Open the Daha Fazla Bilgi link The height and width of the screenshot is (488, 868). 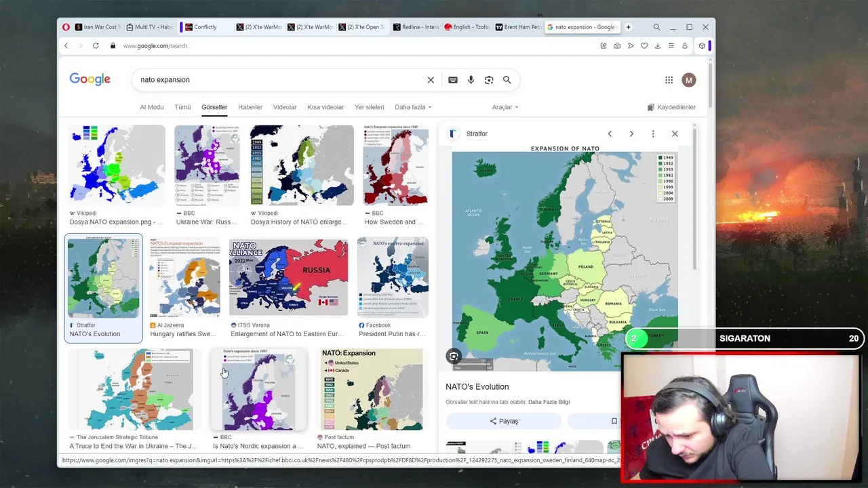[x=549, y=402]
